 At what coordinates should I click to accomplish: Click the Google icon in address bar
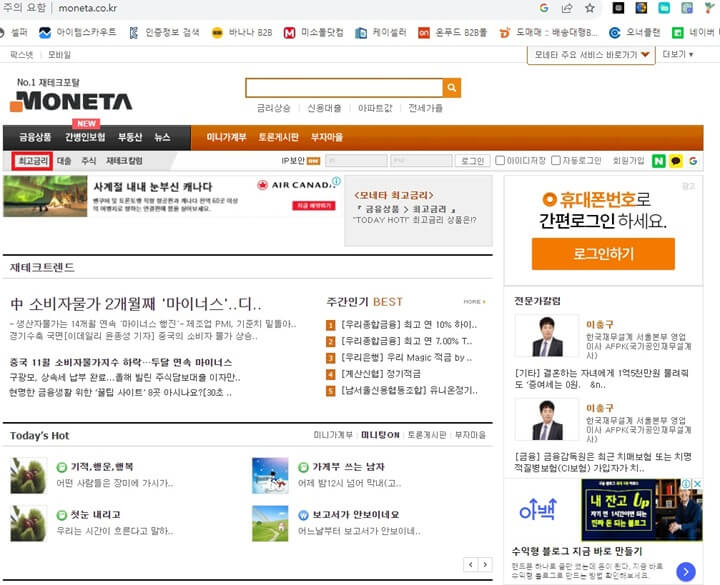coord(544,8)
